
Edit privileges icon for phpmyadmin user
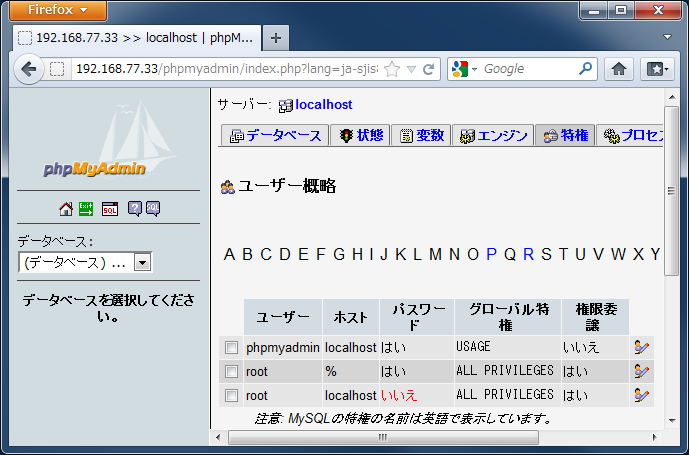click(642, 347)
